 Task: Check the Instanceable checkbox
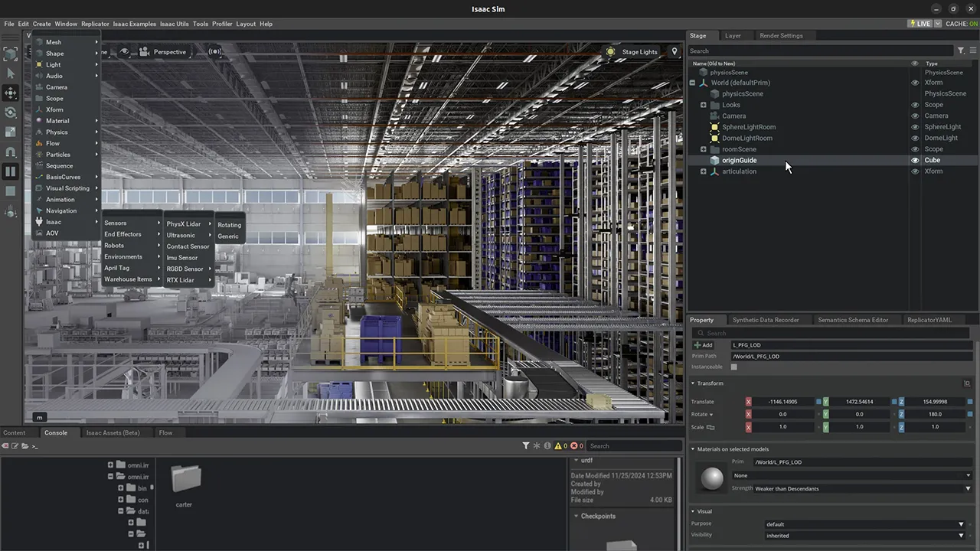(733, 367)
